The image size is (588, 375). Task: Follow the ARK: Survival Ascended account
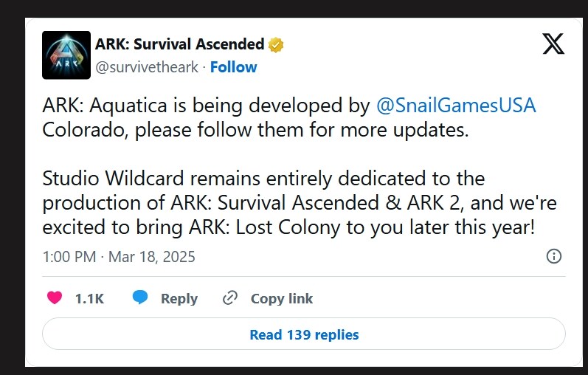pos(233,67)
